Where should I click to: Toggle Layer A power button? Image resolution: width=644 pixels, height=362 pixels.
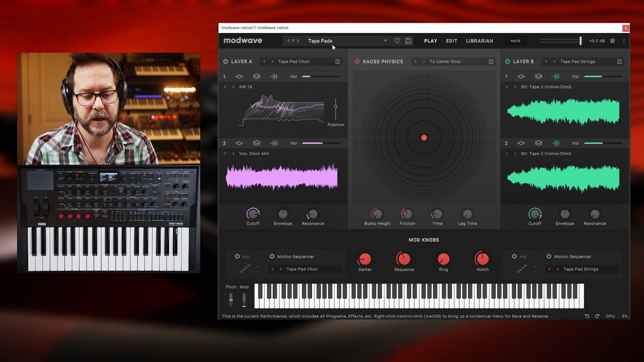pyautogui.click(x=225, y=61)
